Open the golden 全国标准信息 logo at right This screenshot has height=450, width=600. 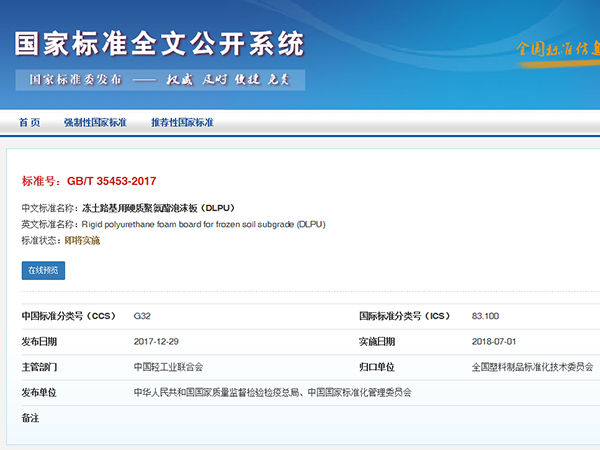556,48
